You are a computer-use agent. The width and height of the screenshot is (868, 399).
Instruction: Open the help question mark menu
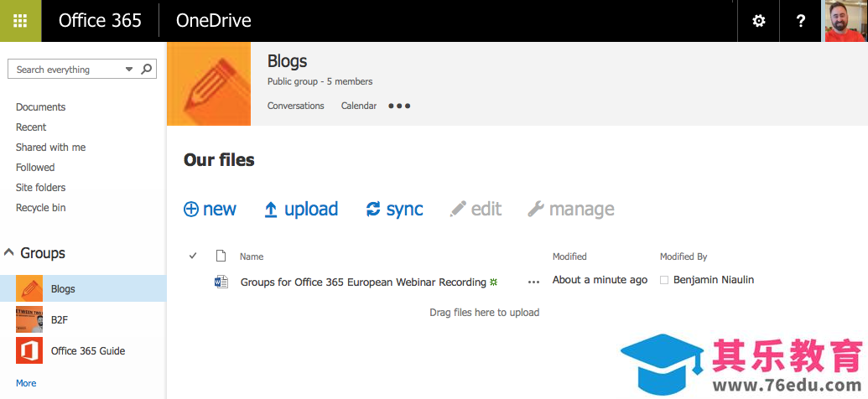[800, 21]
